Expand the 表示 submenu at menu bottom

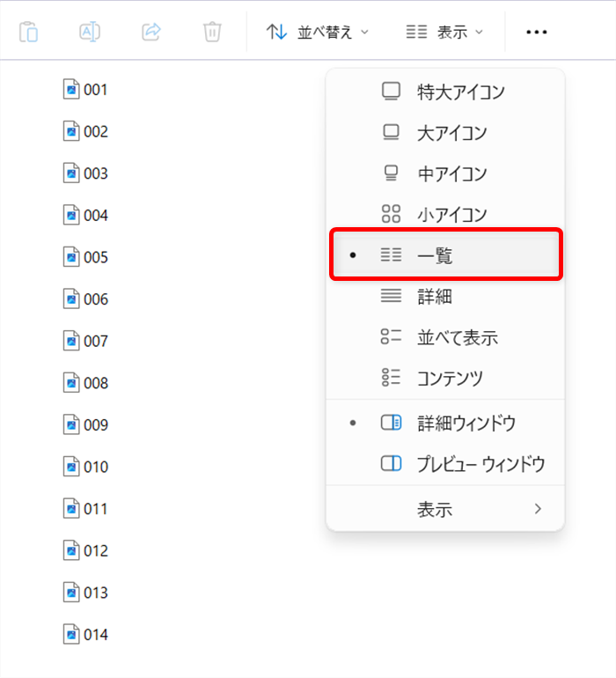pos(445,509)
